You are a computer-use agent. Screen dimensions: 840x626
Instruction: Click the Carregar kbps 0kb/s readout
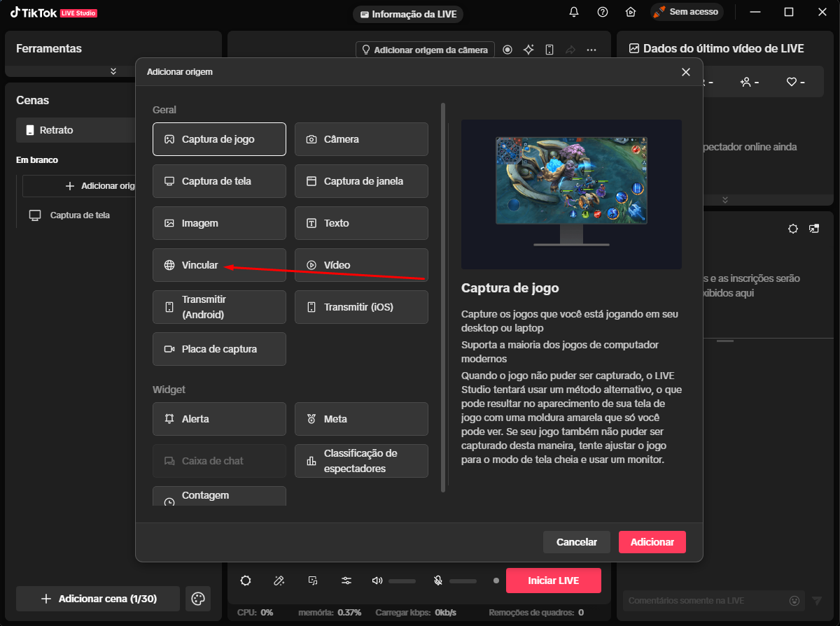coord(416,613)
